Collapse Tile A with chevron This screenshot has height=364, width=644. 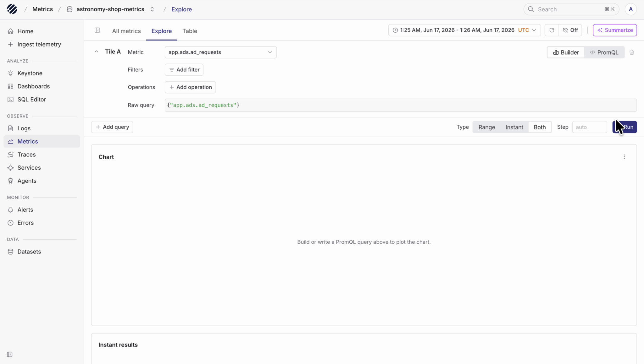[x=96, y=52]
